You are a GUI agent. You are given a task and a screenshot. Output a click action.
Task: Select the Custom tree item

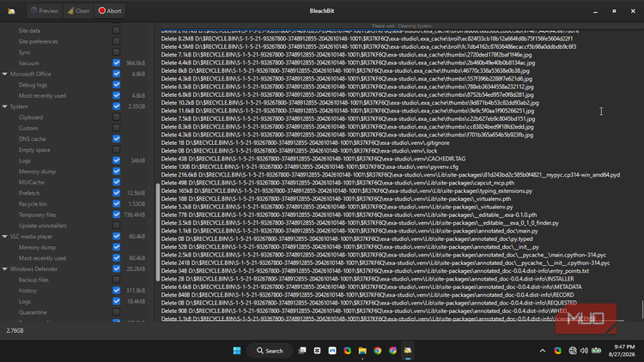click(28, 128)
